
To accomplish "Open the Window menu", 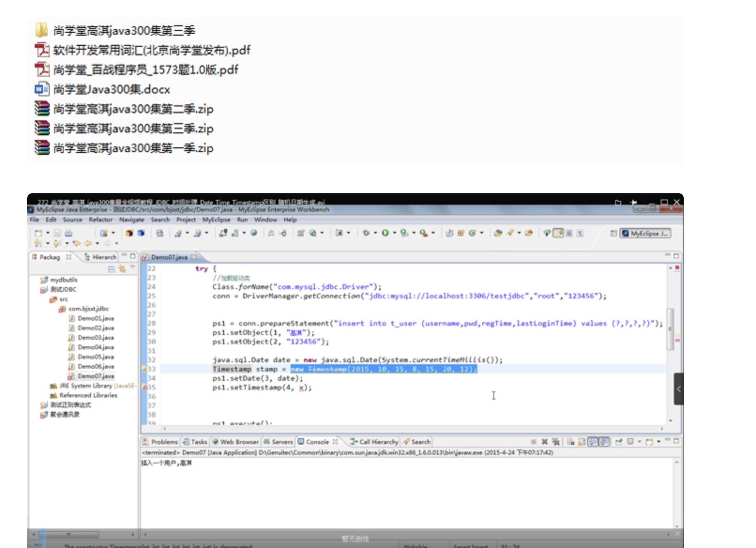I will (265, 220).
